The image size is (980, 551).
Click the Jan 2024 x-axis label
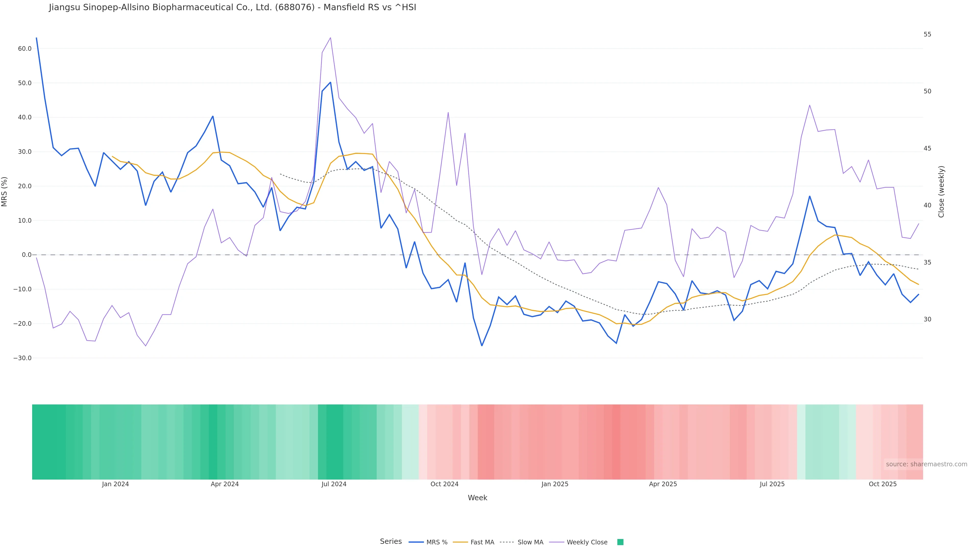point(115,484)
